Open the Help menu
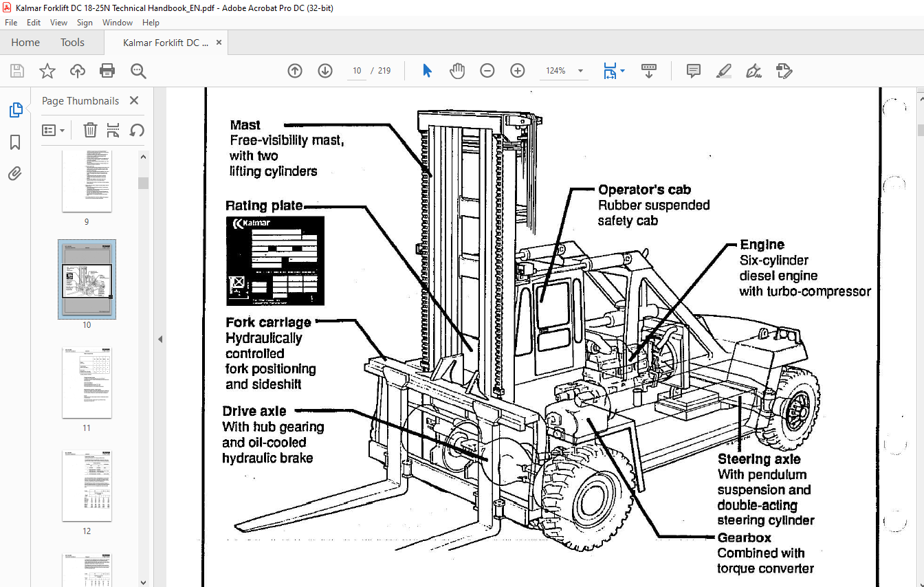The width and height of the screenshot is (924, 587). pyautogui.click(x=151, y=23)
